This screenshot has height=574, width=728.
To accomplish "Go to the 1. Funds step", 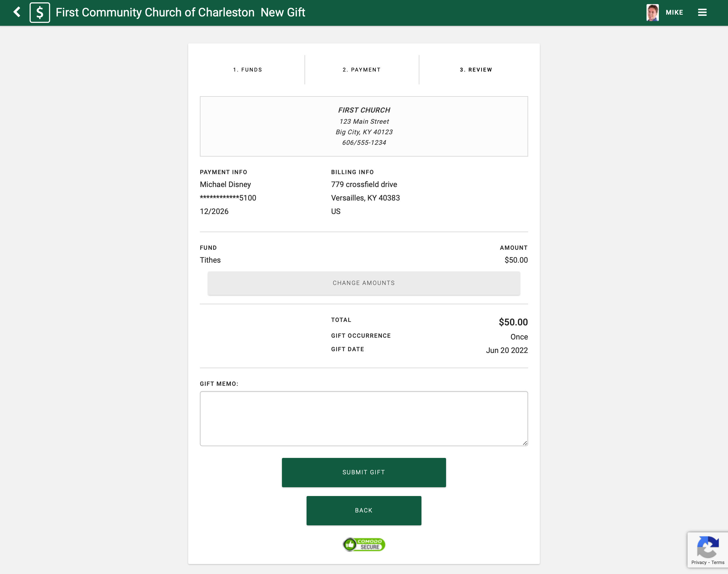I will click(248, 69).
